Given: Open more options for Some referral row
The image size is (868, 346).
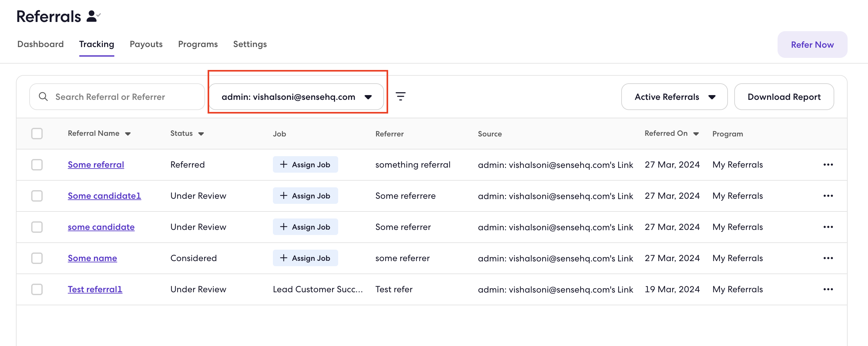Looking at the screenshot, I should (x=828, y=165).
